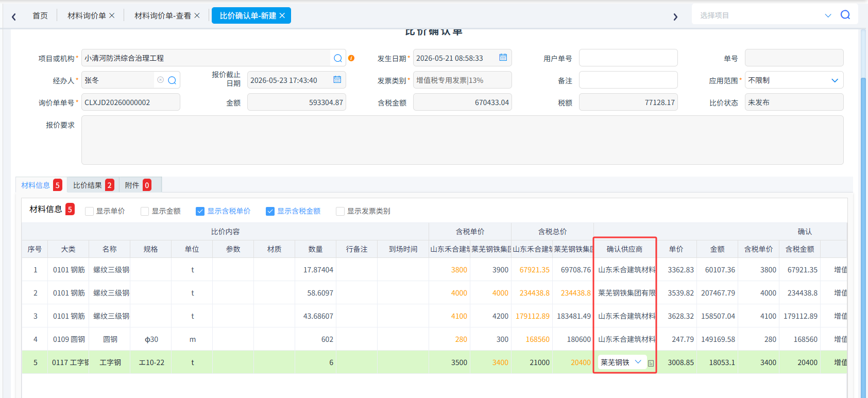Viewport: 868px width, 398px height.
Task: Click the 用户单号 input field
Action: pyautogui.click(x=628, y=58)
